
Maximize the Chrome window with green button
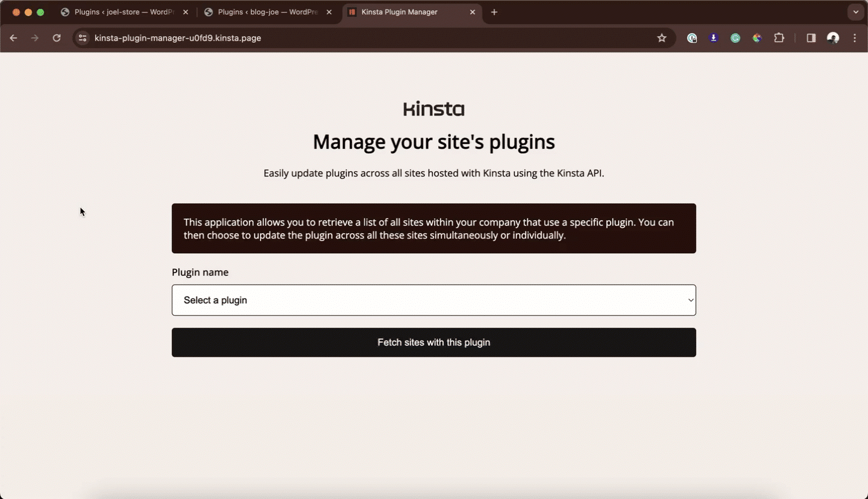[40, 12]
